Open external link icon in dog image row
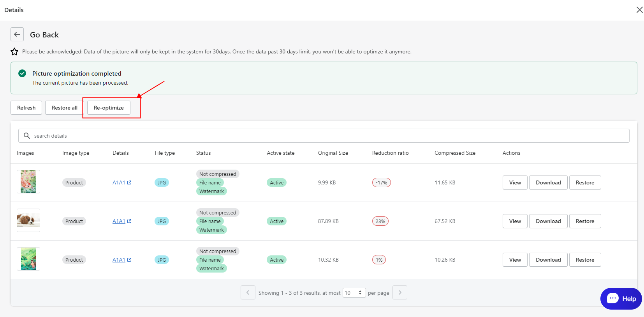 coord(129,221)
